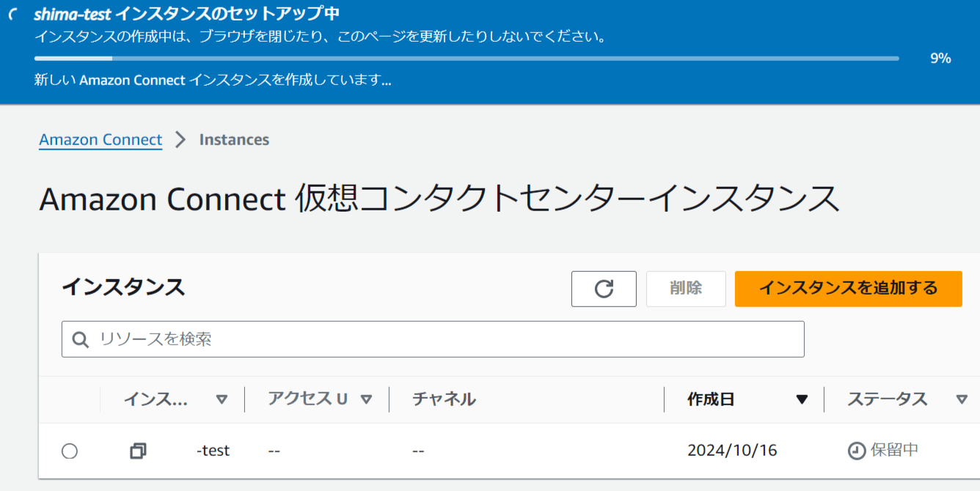Image resolution: width=980 pixels, height=491 pixels.
Task: Click the Instances breadcrumb item
Action: [x=234, y=140]
